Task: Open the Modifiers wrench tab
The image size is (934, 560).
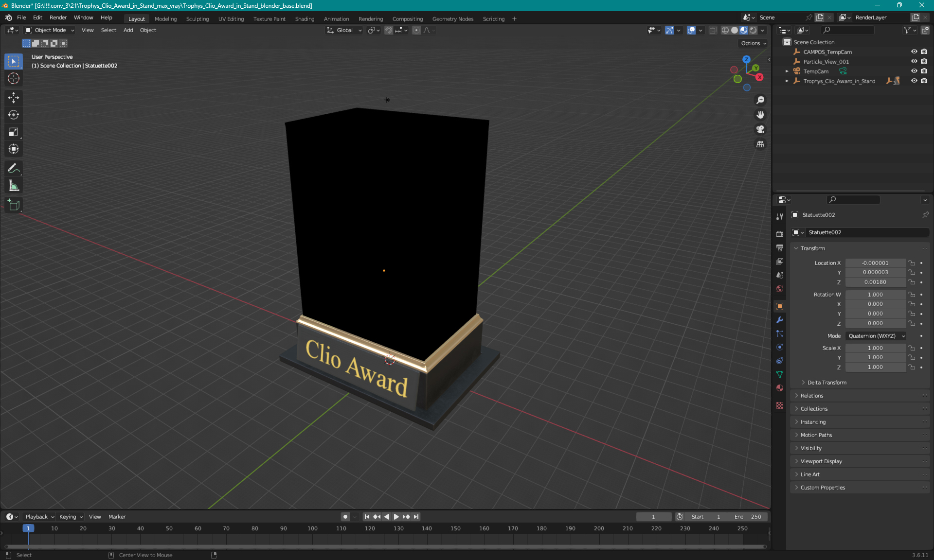Action: (780, 320)
